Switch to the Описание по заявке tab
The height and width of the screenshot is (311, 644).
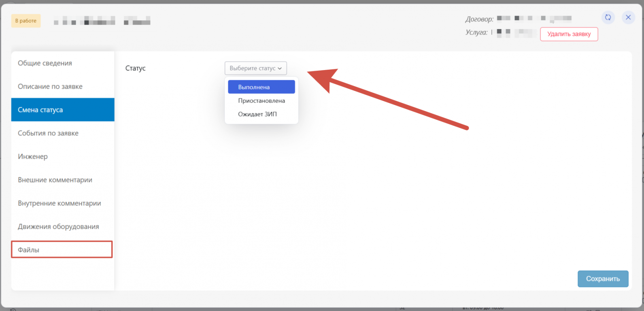click(50, 87)
